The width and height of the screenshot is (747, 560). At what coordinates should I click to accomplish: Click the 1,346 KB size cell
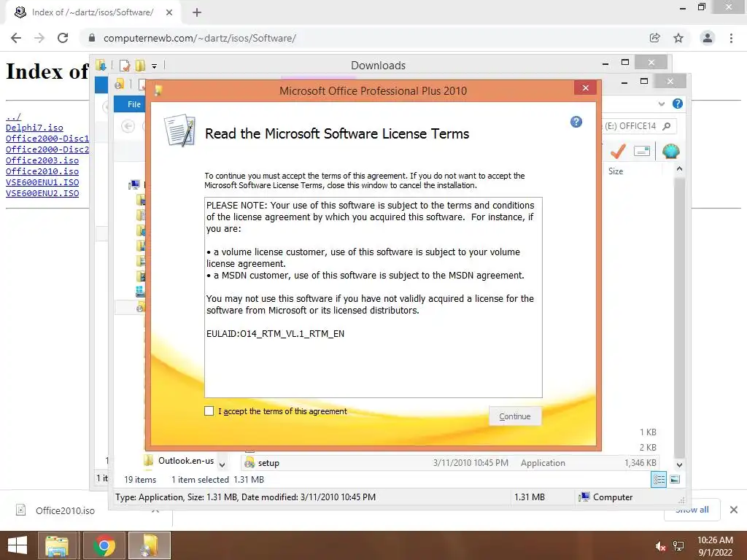640,463
